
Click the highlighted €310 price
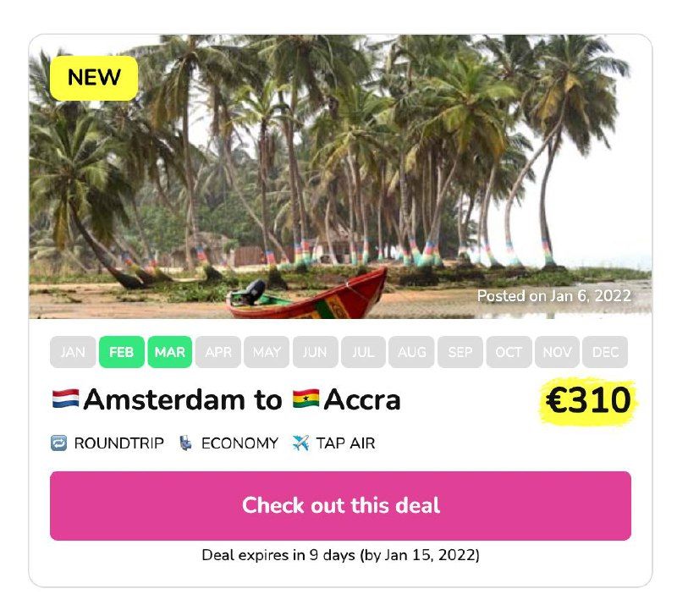[588, 401]
